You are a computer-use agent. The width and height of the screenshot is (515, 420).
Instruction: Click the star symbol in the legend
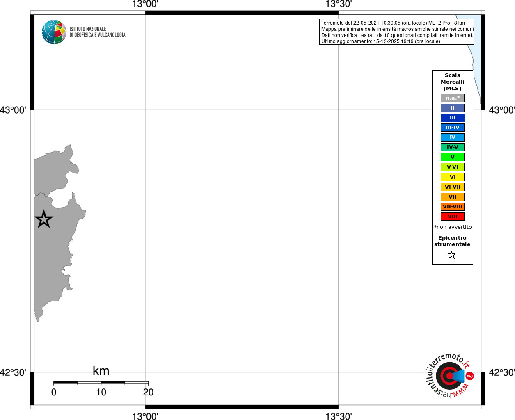click(x=452, y=255)
